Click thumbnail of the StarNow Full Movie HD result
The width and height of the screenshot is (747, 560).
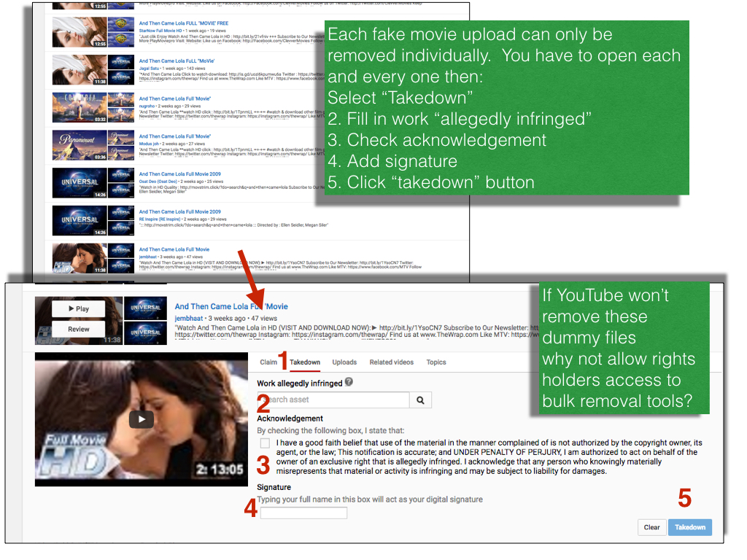pyautogui.click(x=80, y=32)
